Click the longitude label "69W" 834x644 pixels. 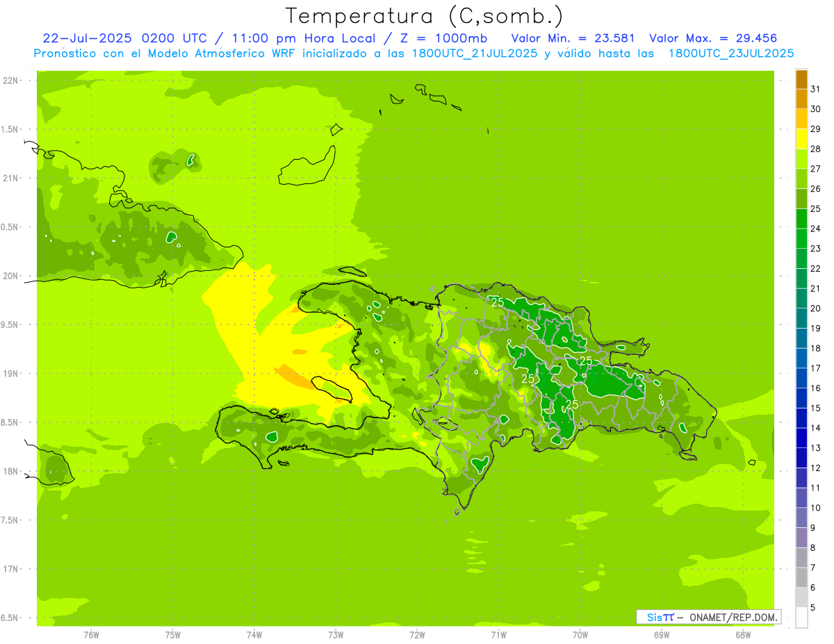click(x=662, y=635)
